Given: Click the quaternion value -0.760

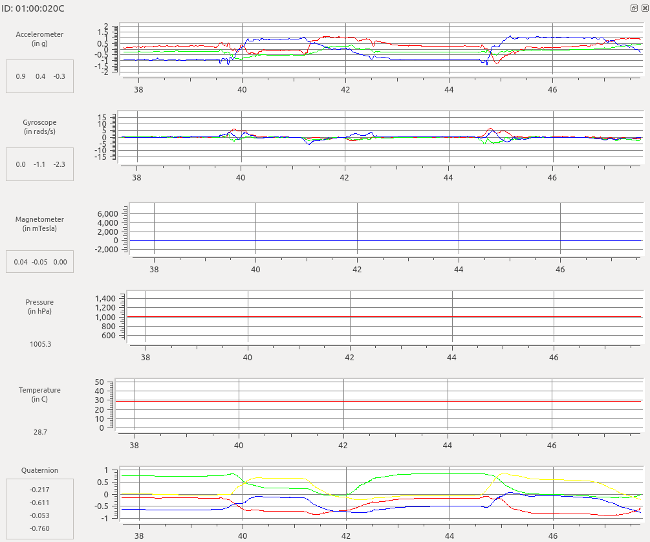Looking at the screenshot, I should point(40,528).
